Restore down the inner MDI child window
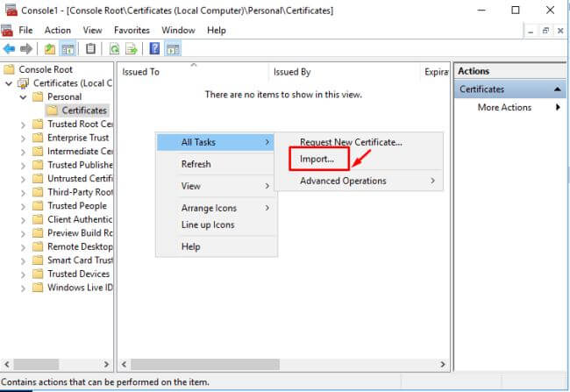The height and width of the screenshot is (392, 570). coord(545,31)
